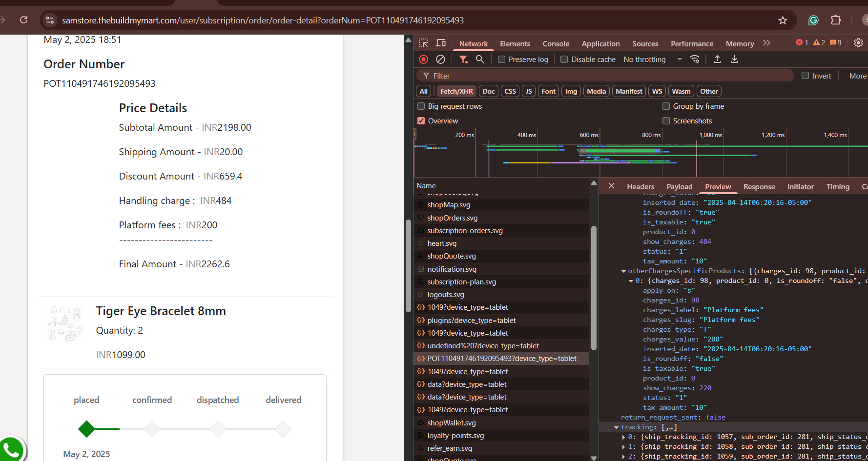This screenshot has height=461, width=868.
Task: Activate the DevTools inspect element picker
Action: click(x=423, y=43)
